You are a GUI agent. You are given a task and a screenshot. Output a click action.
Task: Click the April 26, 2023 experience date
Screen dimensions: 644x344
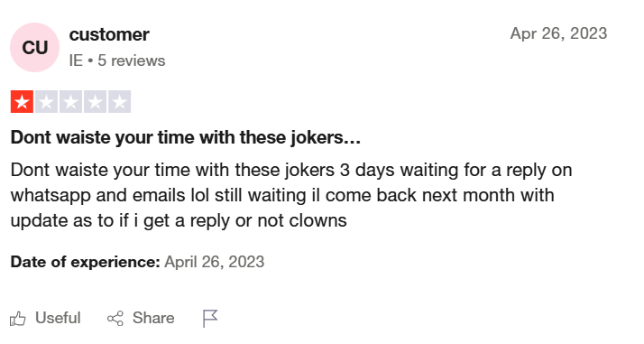[215, 262]
